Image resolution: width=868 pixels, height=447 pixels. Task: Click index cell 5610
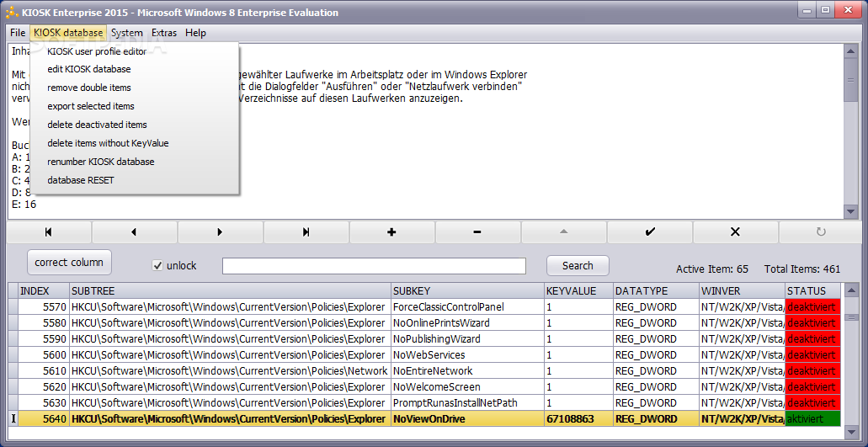(x=44, y=371)
